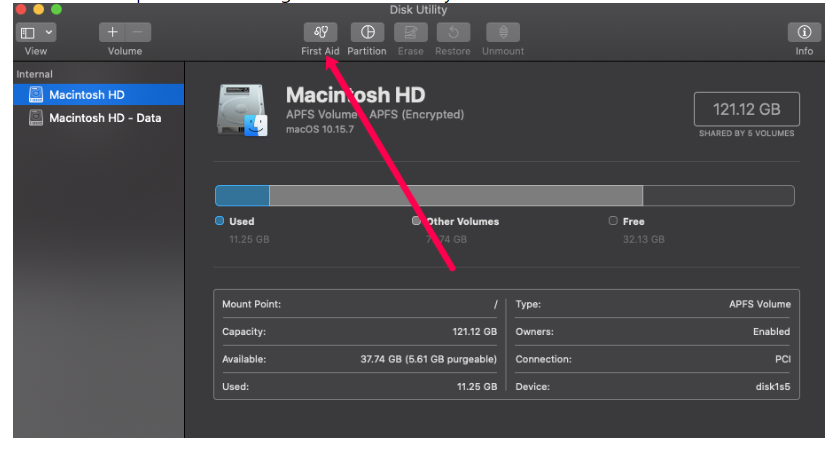Click the green zoom window button
Screen dimensions: 839x452
tap(56, 10)
